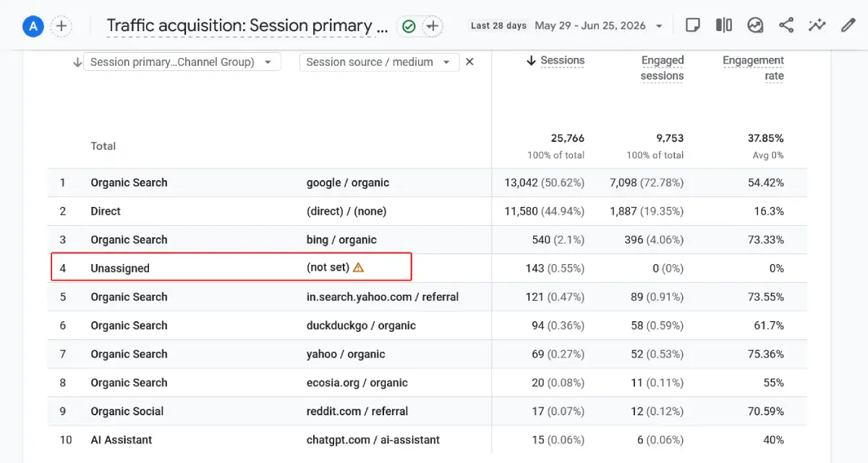Open the edit comparisons columns icon
Screen dimensions: 868x463
724,26
